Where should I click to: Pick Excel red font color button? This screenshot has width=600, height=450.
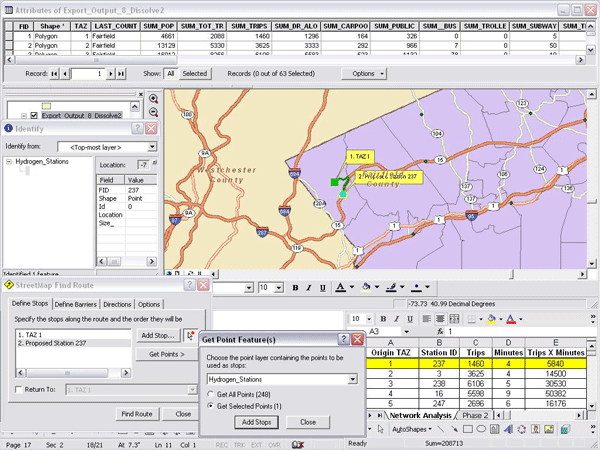(x=511, y=319)
